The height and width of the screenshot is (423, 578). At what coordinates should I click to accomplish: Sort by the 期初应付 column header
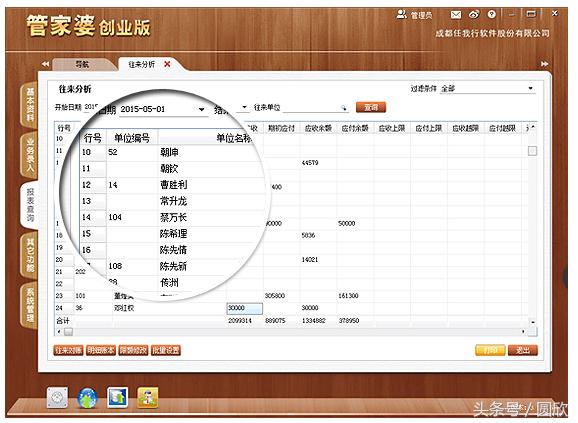point(281,128)
